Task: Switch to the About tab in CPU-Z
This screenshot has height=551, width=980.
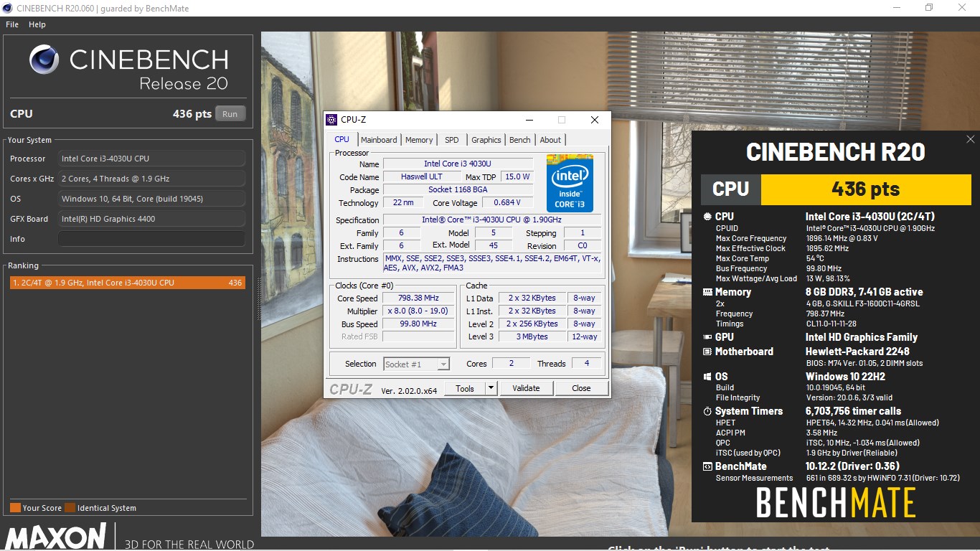Action: [550, 140]
